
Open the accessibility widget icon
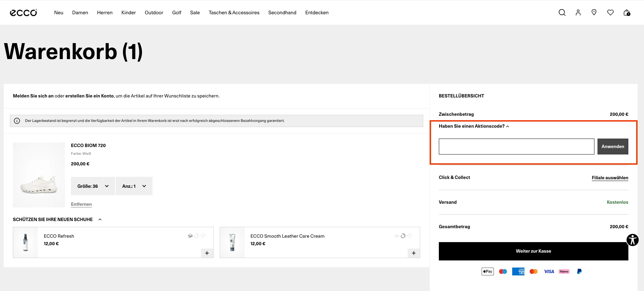[x=632, y=240]
